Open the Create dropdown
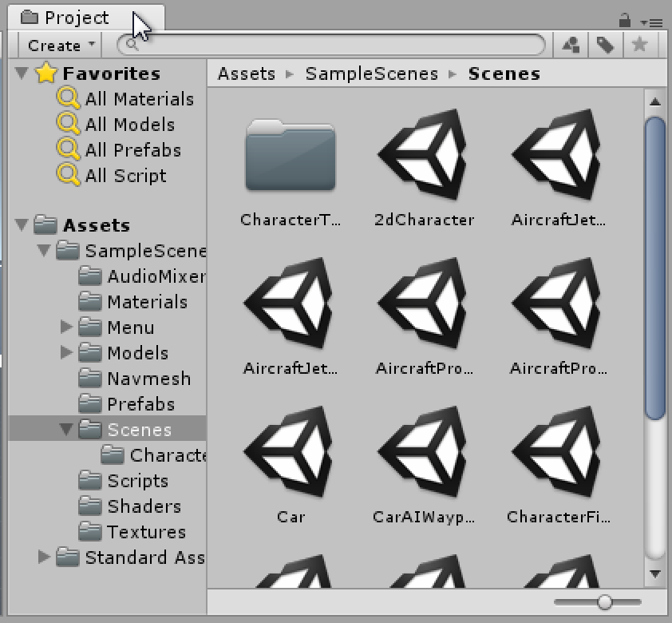The height and width of the screenshot is (623, 672). pos(57,45)
